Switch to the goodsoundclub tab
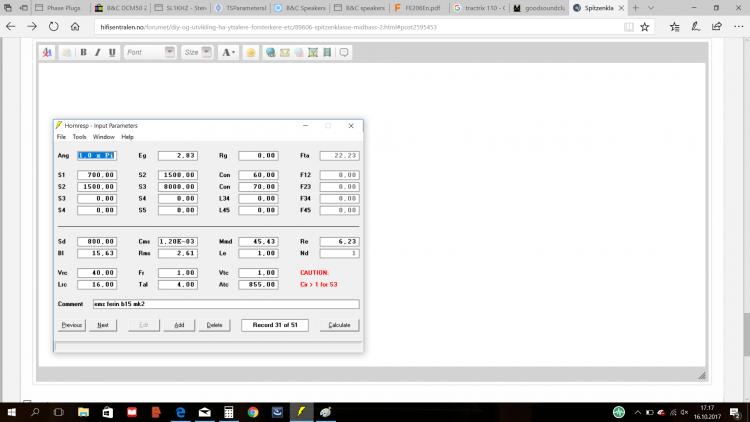 click(x=540, y=8)
